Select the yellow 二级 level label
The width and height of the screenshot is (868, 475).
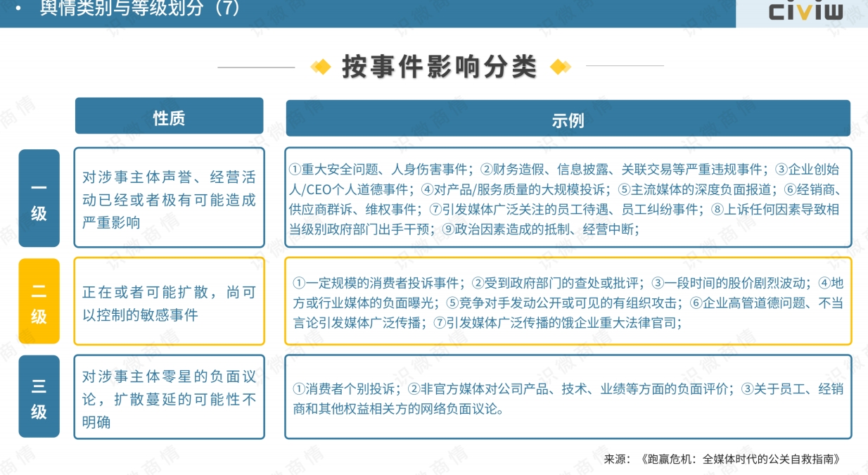click(x=39, y=301)
